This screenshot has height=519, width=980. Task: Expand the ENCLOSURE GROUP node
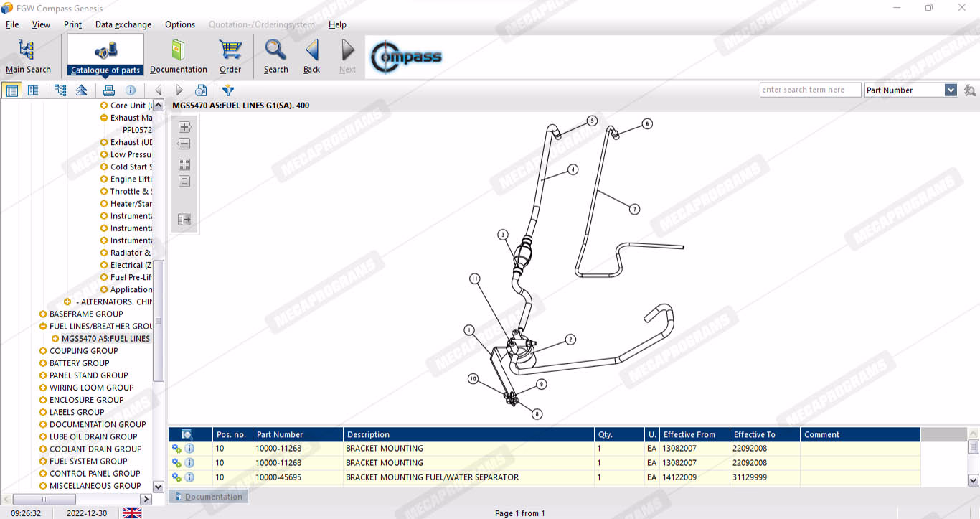43,400
